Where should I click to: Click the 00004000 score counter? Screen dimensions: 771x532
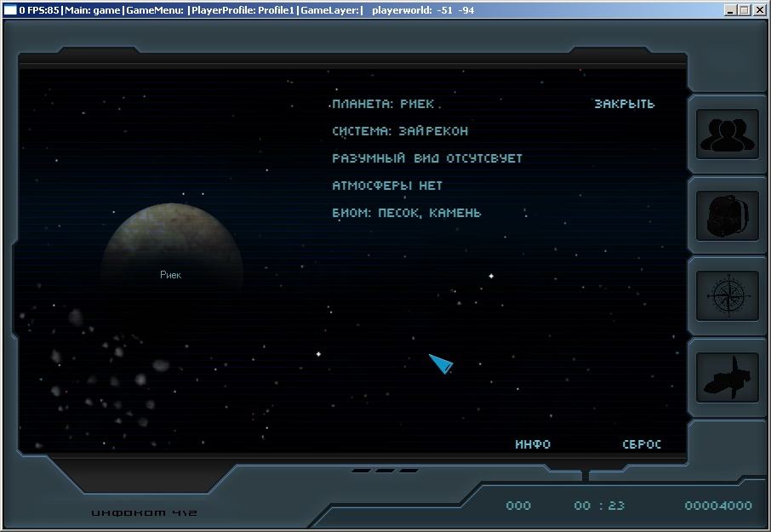point(718,506)
